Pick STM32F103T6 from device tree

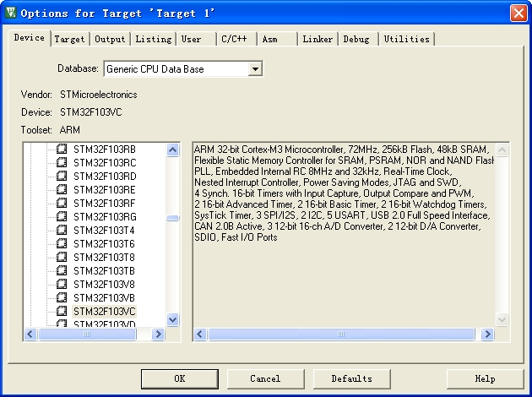click(104, 244)
